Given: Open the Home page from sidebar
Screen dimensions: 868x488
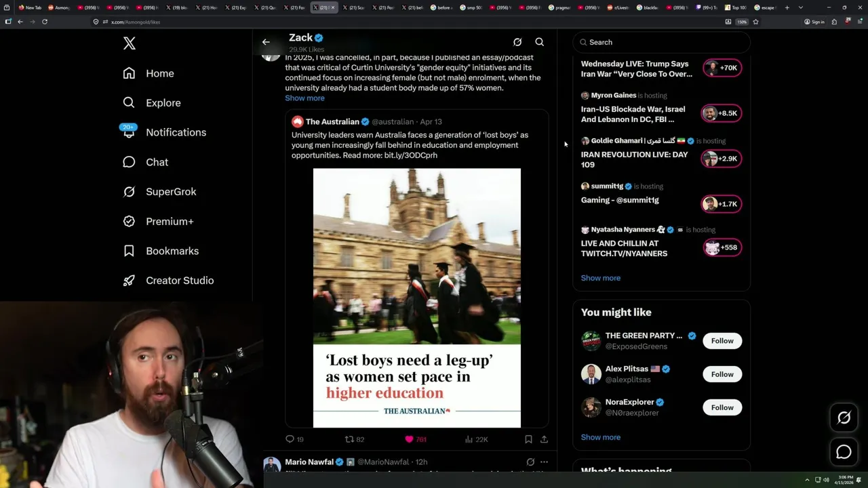Looking at the screenshot, I should click(149, 73).
